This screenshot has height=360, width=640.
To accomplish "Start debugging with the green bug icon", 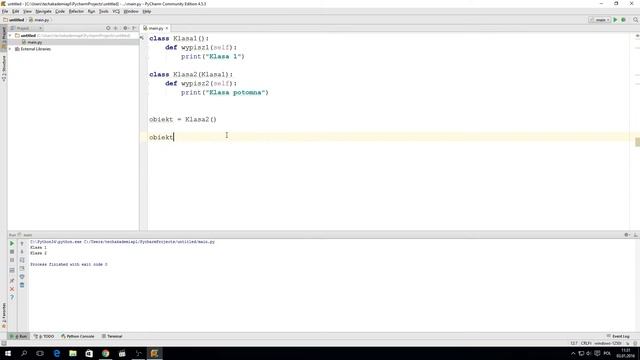I will [x=623, y=20].
